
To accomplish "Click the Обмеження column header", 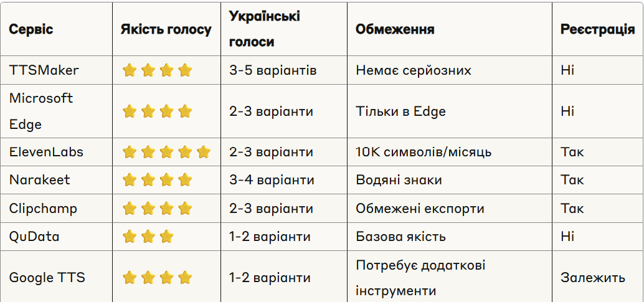I will tap(395, 29).
